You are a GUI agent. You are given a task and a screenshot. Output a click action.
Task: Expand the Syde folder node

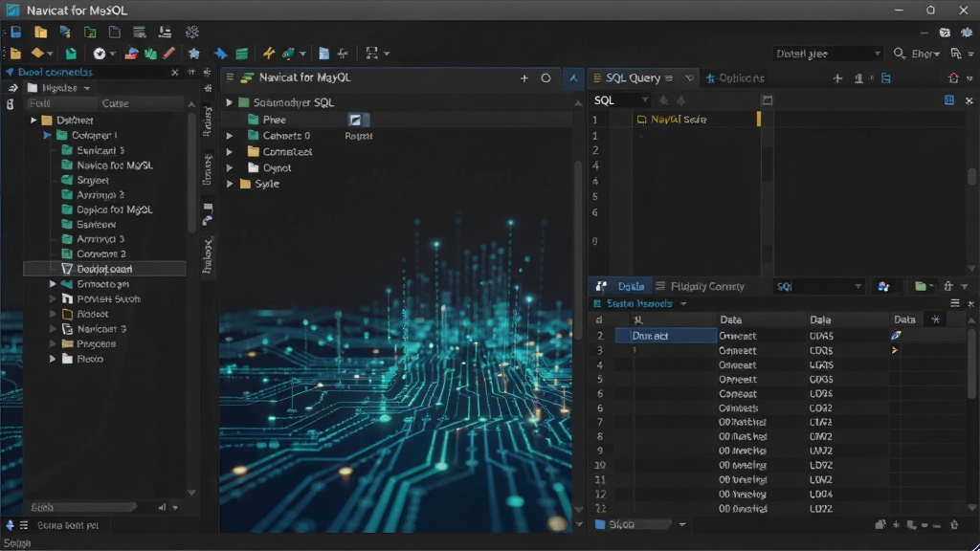tap(230, 184)
